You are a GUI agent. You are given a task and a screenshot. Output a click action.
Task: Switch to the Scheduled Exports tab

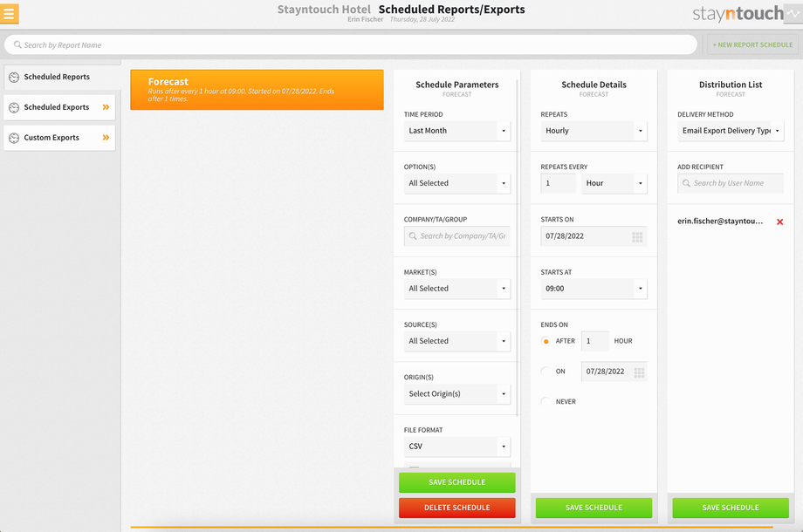point(59,107)
